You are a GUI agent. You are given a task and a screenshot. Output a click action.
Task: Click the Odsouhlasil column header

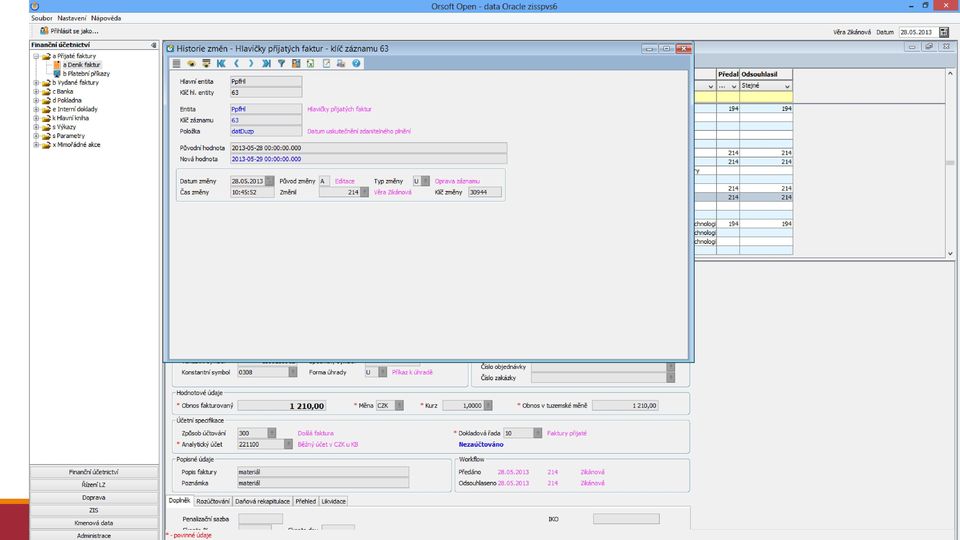coord(766,74)
